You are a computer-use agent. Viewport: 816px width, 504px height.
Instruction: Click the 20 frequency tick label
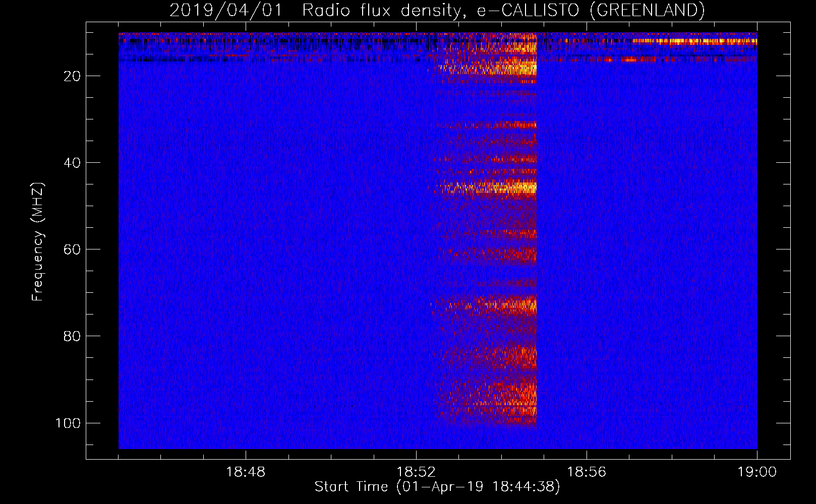coord(72,76)
